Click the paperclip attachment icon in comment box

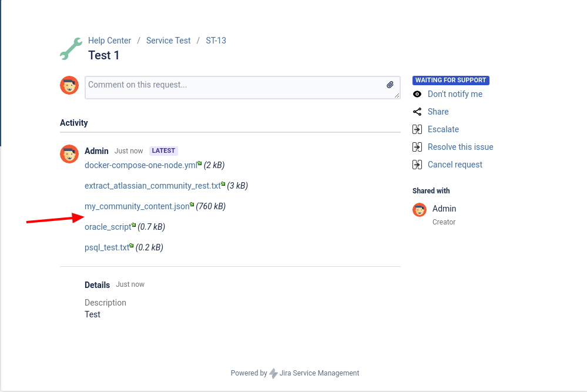[x=390, y=85]
